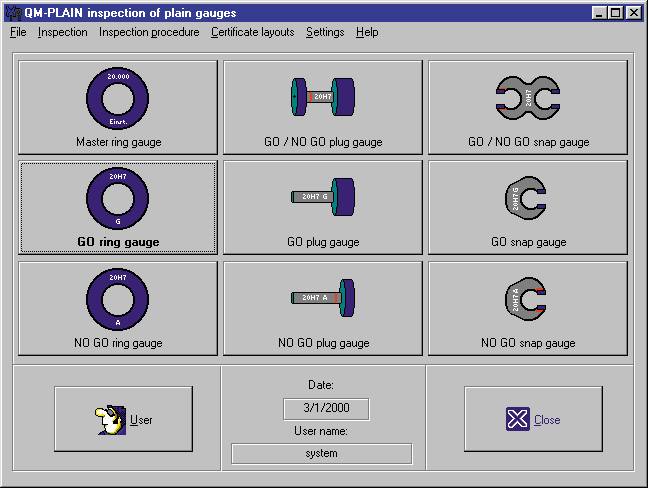The height and width of the screenshot is (488, 648).
Task: Pick the NO GO snap gauge icon
Action: click(x=526, y=299)
